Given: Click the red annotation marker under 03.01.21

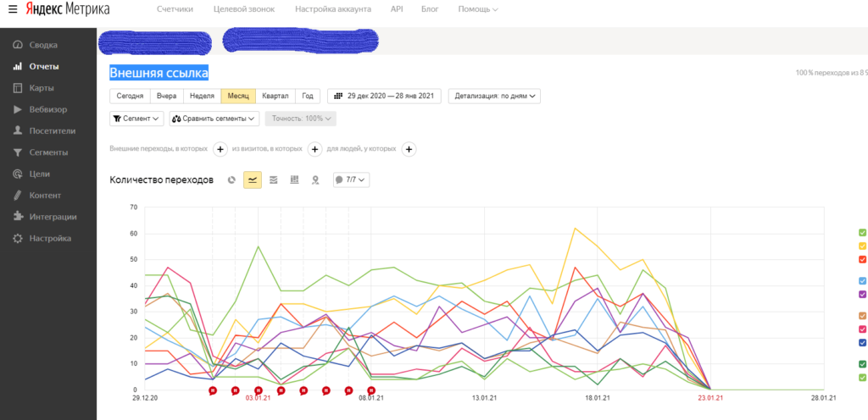Looking at the screenshot, I should [x=258, y=390].
